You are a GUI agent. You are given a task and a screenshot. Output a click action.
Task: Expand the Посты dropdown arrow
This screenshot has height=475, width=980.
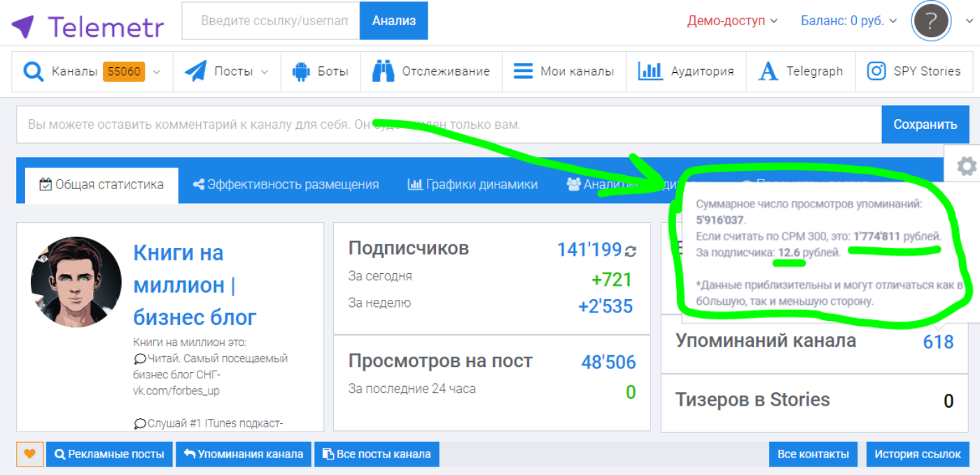tap(265, 71)
